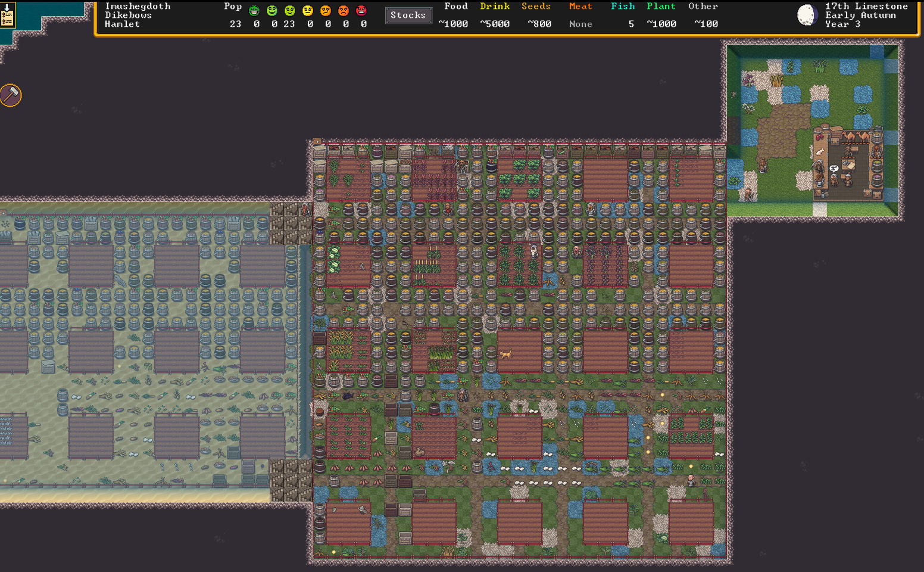Click the cyan Fish stock label
The width and height of the screenshot is (924, 572).
coord(623,7)
